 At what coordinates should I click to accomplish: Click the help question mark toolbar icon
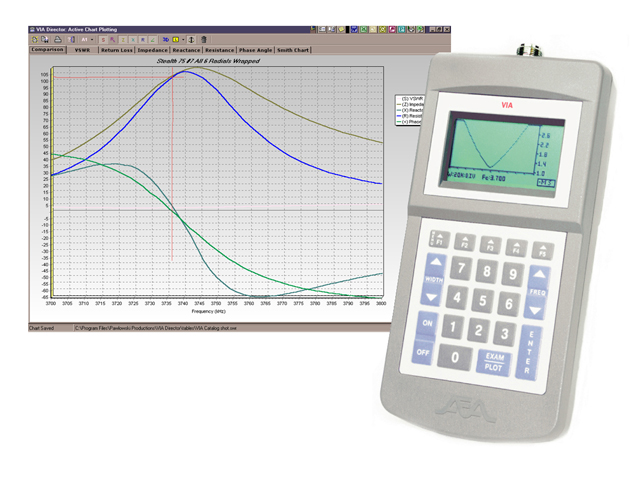click(x=71, y=40)
